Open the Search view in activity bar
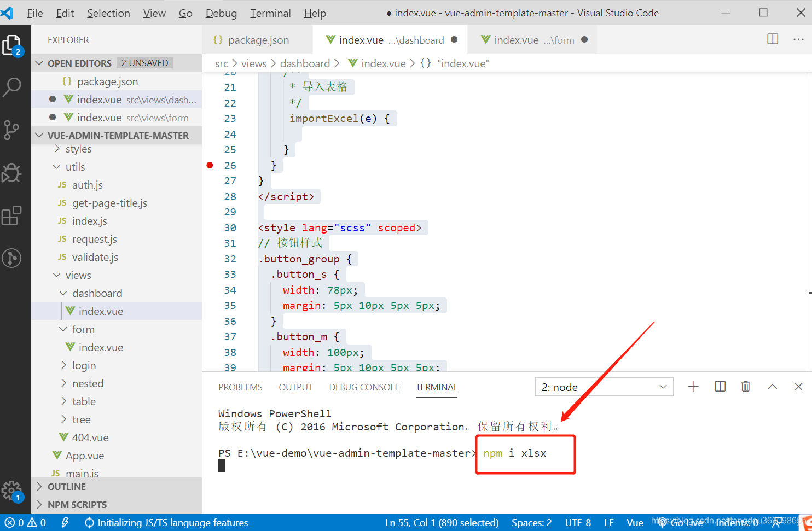Screen dimensions: 812x531 (12, 87)
